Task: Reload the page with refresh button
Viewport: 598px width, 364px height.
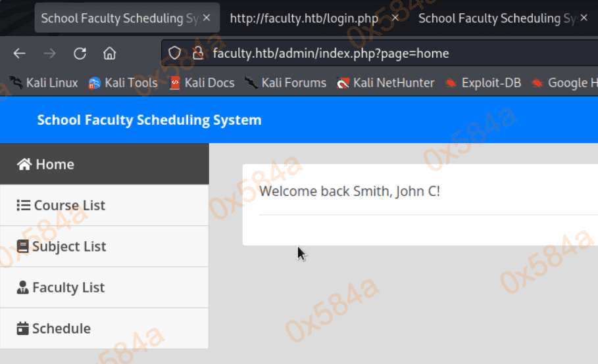Action: coord(80,53)
